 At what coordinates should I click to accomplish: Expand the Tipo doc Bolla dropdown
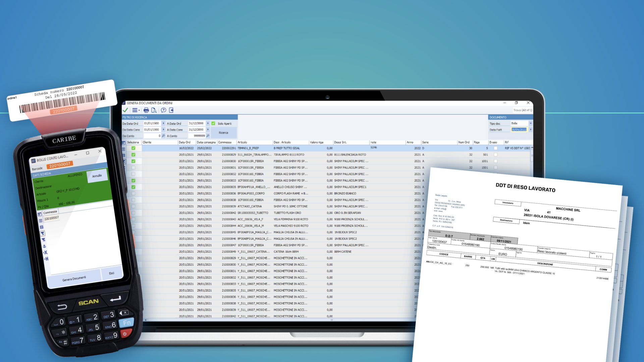click(x=530, y=123)
